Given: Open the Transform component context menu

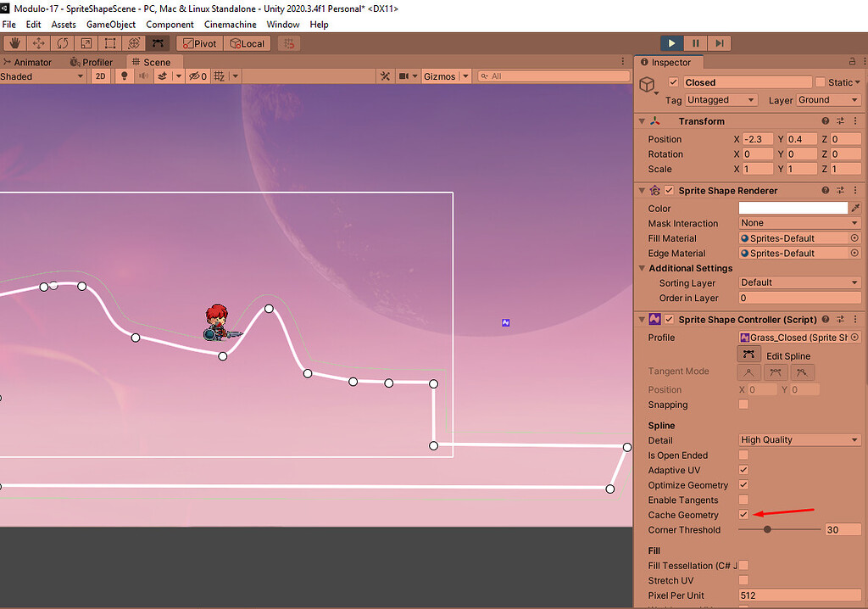Looking at the screenshot, I should point(854,120).
